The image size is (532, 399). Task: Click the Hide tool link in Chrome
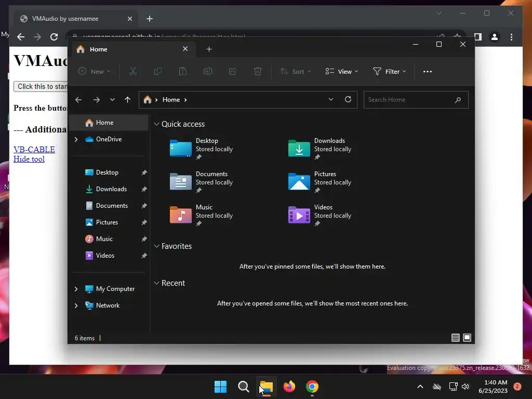point(29,159)
